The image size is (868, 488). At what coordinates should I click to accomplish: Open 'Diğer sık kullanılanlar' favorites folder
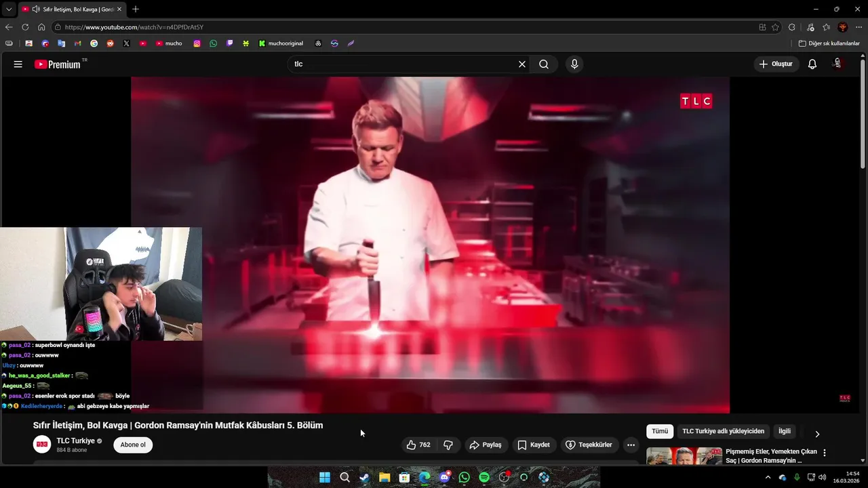click(x=829, y=43)
